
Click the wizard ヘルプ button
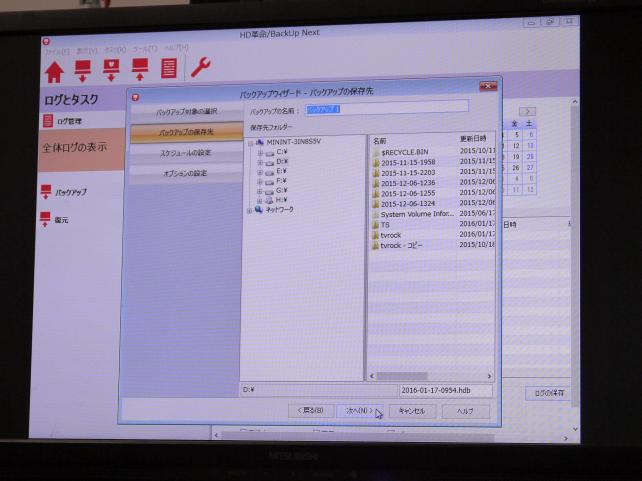[x=466, y=411]
